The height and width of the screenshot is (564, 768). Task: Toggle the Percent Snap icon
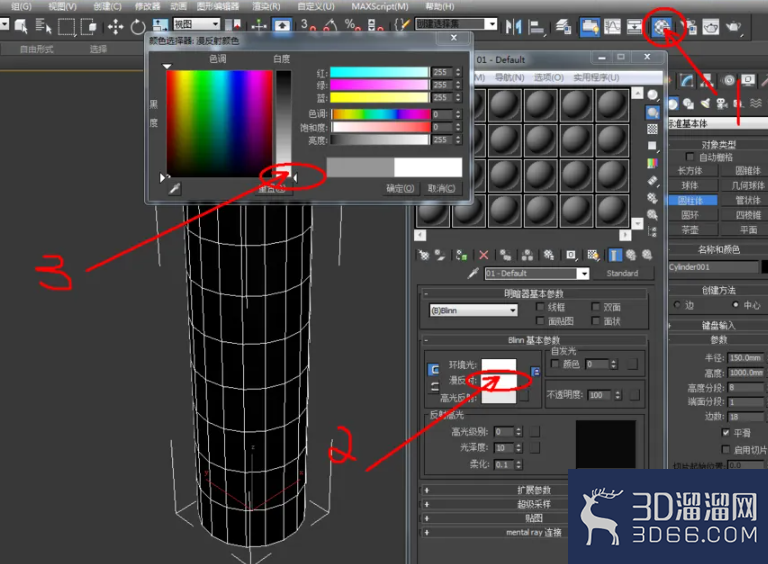click(x=351, y=25)
